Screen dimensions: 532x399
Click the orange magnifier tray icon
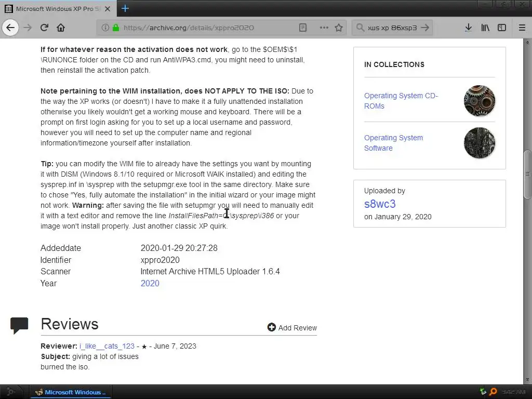click(494, 392)
